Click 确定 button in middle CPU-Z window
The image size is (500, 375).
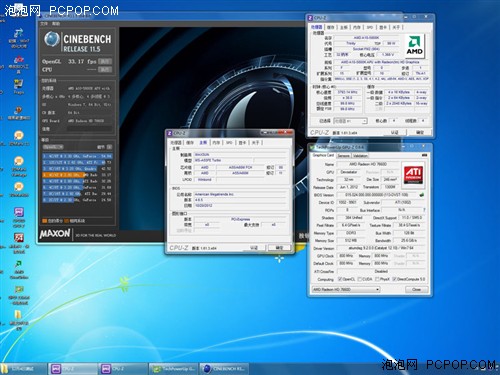279,248
